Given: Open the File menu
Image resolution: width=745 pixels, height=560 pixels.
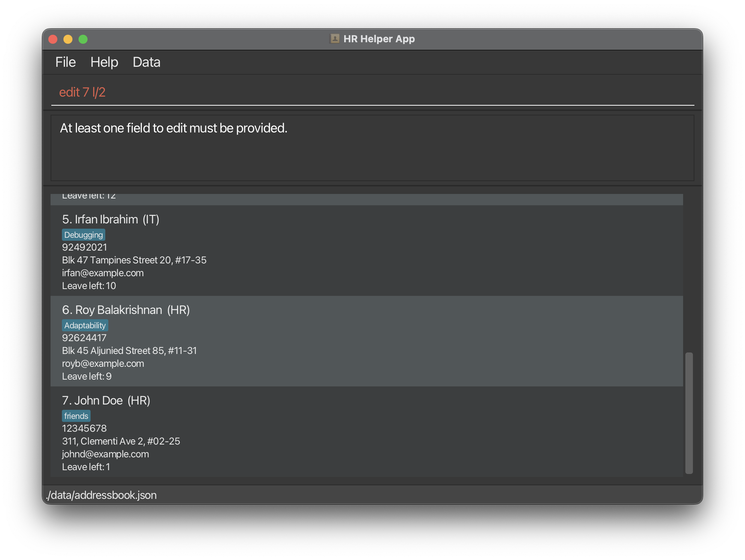Looking at the screenshot, I should (65, 62).
